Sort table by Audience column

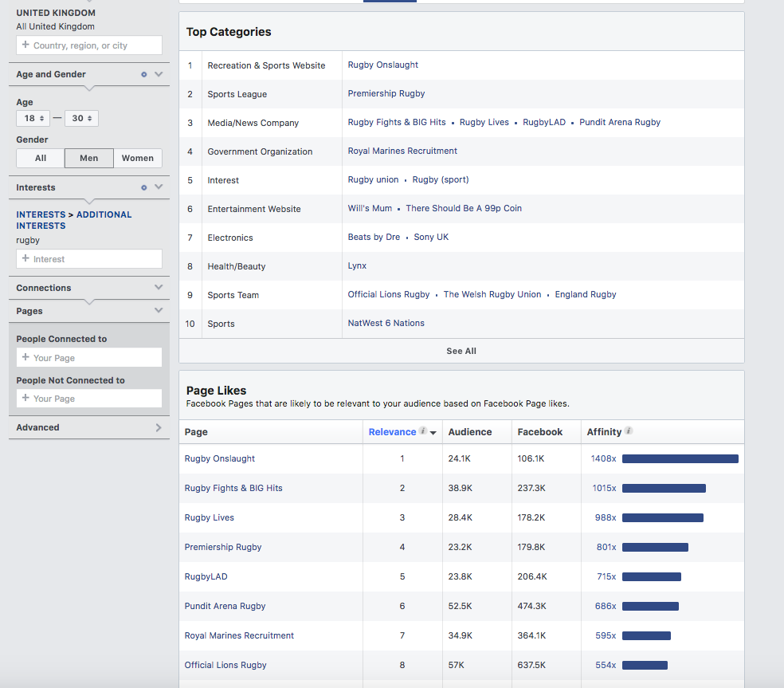470,432
